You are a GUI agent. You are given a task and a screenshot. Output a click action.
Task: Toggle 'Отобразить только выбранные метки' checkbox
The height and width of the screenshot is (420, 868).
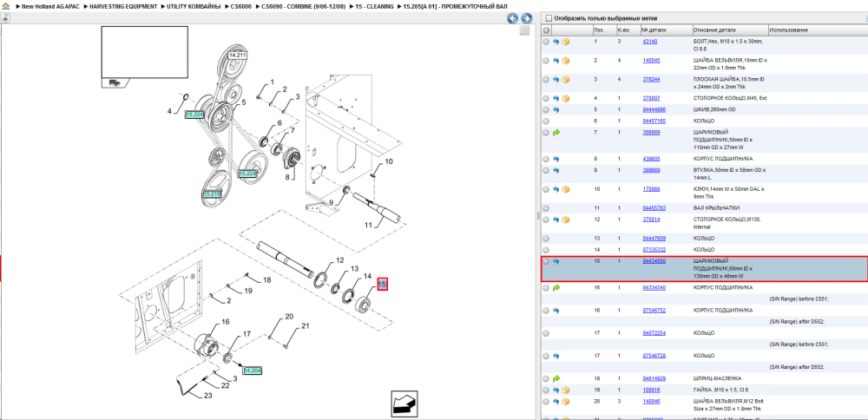point(549,18)
